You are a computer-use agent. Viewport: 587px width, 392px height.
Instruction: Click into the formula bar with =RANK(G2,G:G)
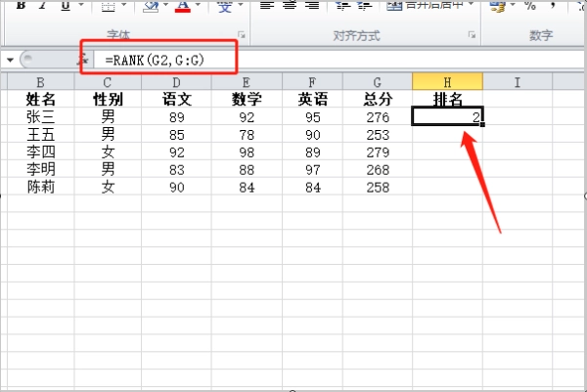[339, 60]
